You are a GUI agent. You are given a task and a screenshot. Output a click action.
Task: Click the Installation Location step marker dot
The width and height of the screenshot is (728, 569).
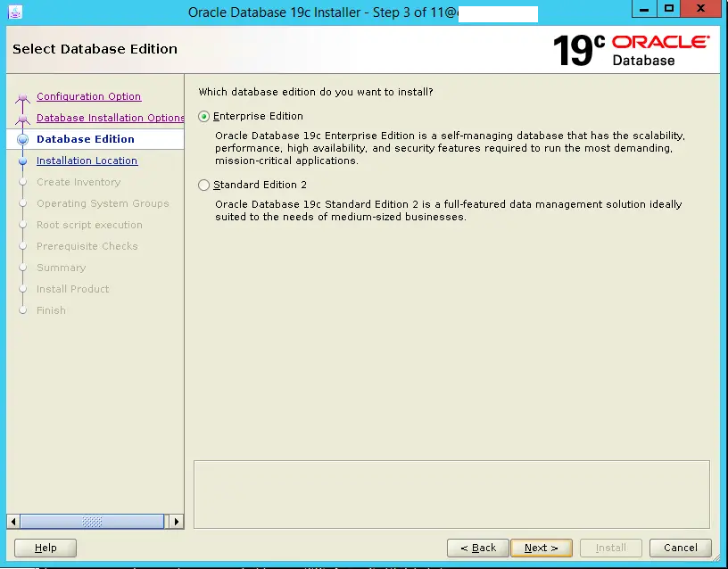pos(23,161)
